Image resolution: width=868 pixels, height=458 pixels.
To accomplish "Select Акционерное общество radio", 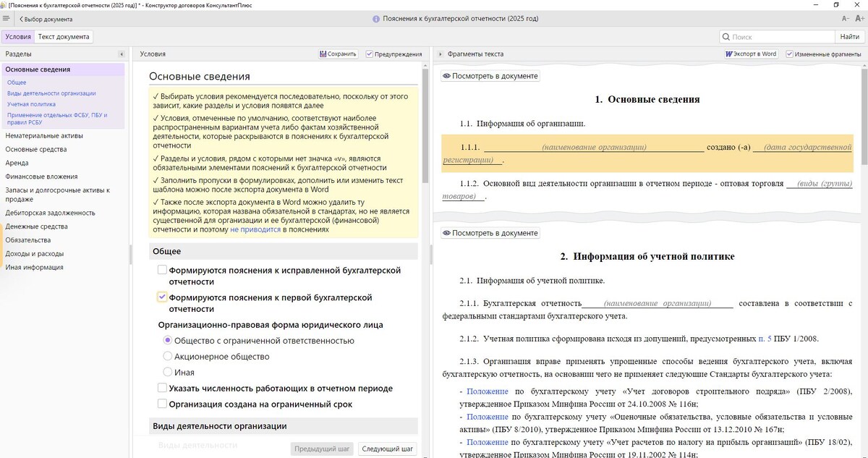I will [x=168, y=356].
